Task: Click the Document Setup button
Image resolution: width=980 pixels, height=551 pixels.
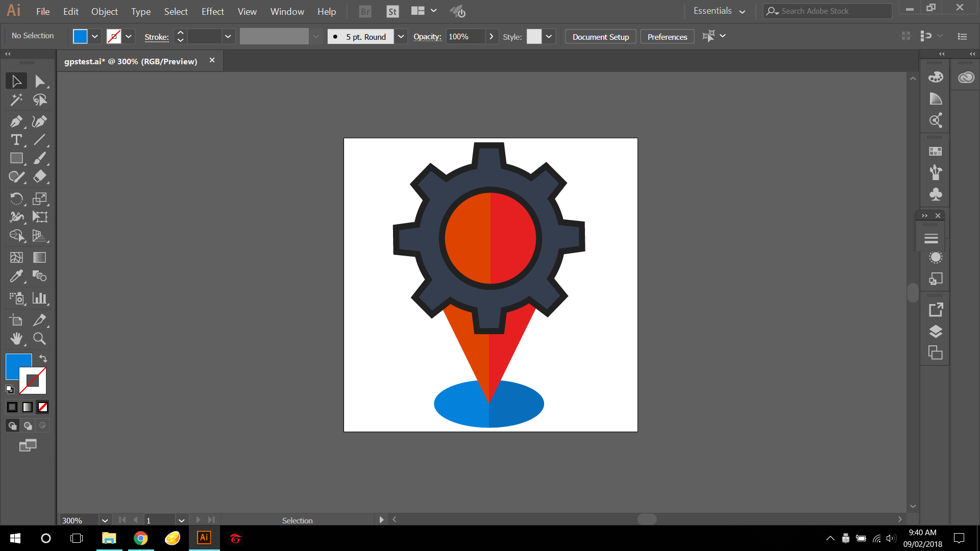Action: click(600, 36)
